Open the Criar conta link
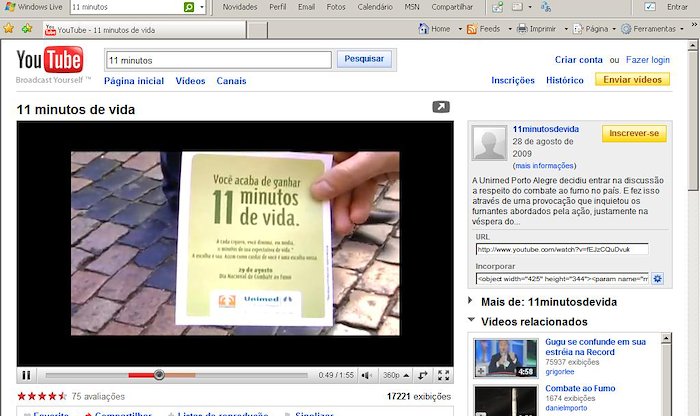The image size is (700, 416). point(579,60)
